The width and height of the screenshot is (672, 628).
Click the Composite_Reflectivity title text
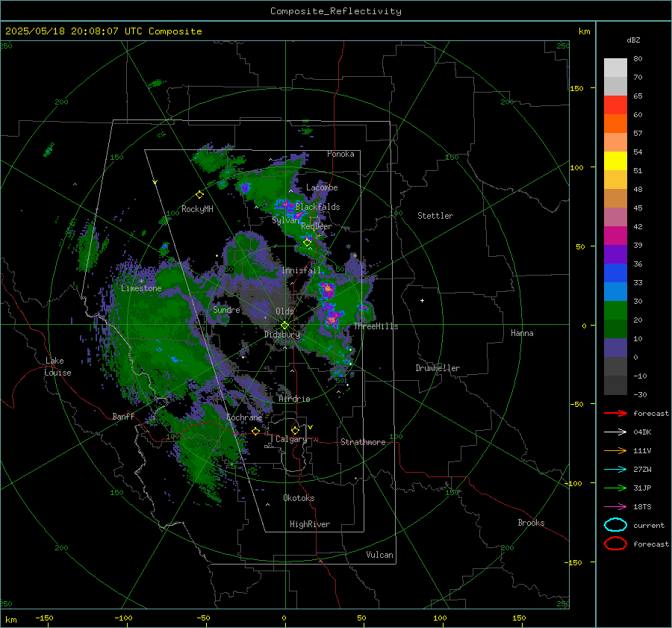pyautogui.click(x=335, y=11)
